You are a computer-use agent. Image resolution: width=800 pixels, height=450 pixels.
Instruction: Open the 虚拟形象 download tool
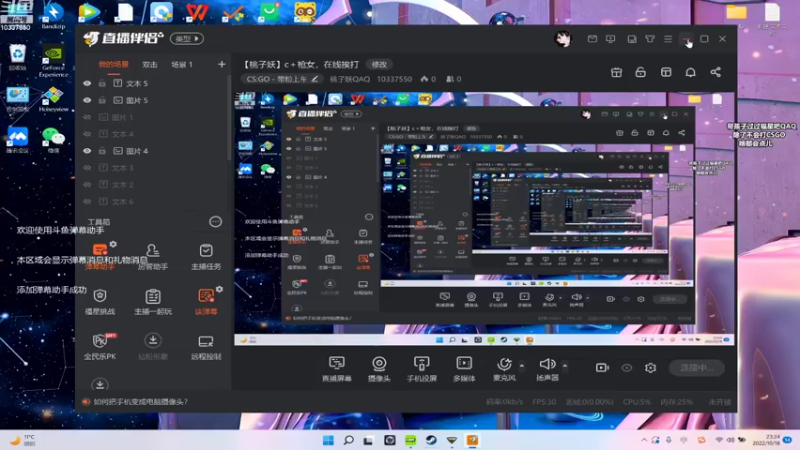[x=153, y=346]
